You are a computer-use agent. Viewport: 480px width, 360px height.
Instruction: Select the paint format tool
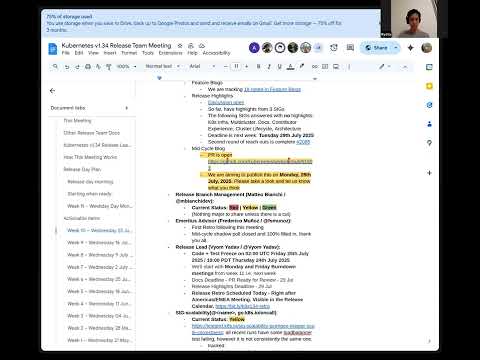click(x=109, y=67)
